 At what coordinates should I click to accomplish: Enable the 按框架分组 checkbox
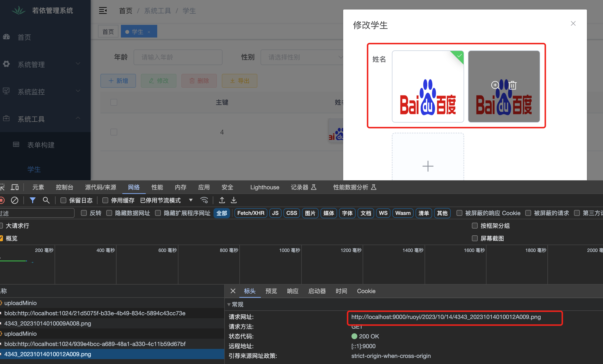point(475,226)
